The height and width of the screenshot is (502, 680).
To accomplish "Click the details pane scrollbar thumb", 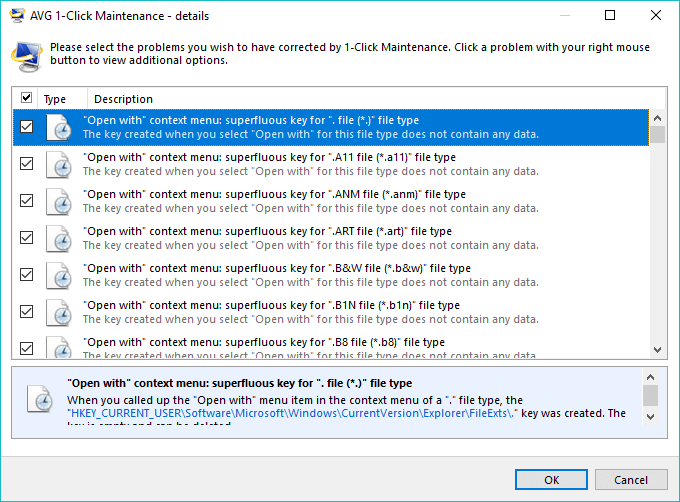I will (650, 395).
